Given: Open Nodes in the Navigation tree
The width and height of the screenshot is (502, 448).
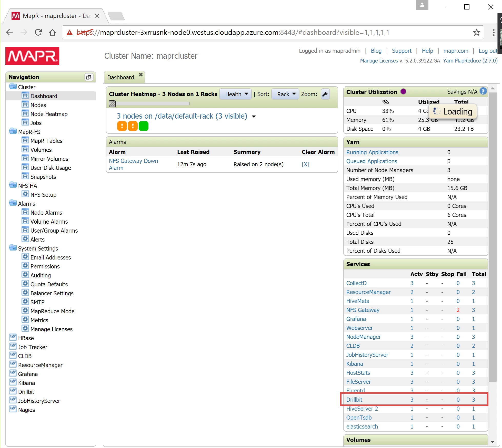Looking at the screenshot, I should [38, 105].
